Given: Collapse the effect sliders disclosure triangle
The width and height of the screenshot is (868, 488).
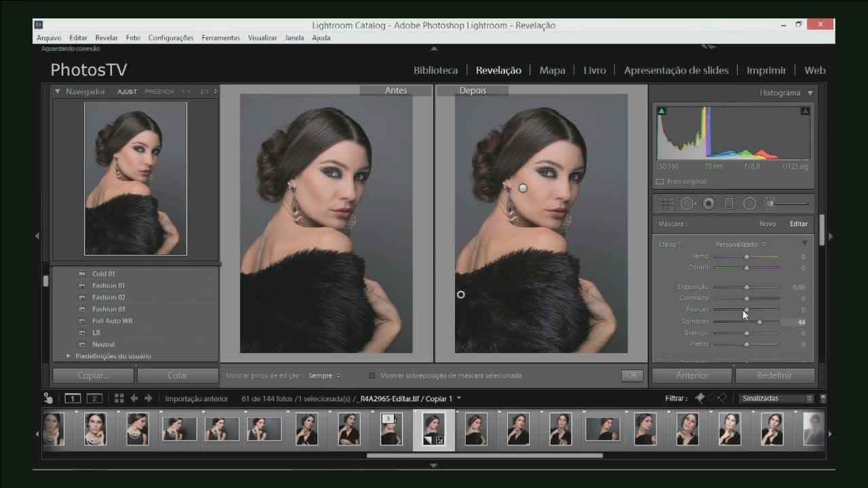Looking at the screenshot, I should [805, 244].
